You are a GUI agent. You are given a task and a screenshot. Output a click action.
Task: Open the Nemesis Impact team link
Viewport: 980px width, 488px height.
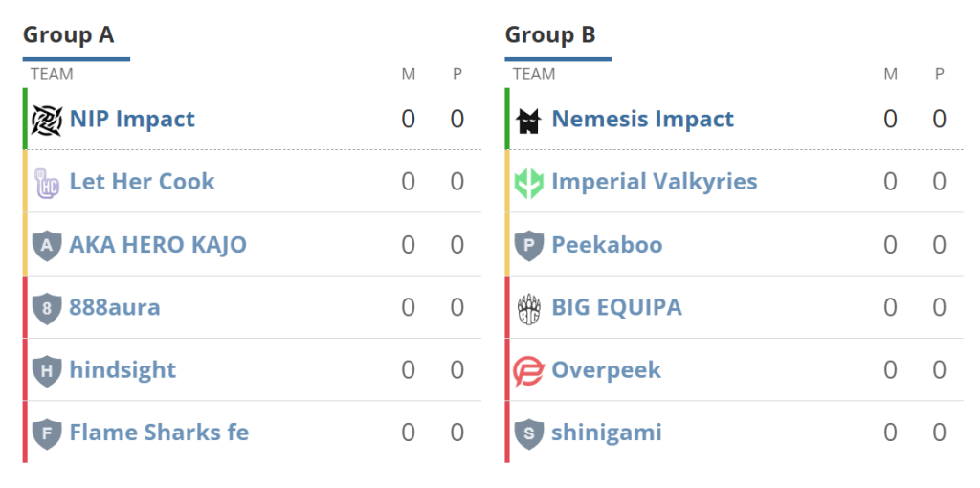click(x=642, y=120)
